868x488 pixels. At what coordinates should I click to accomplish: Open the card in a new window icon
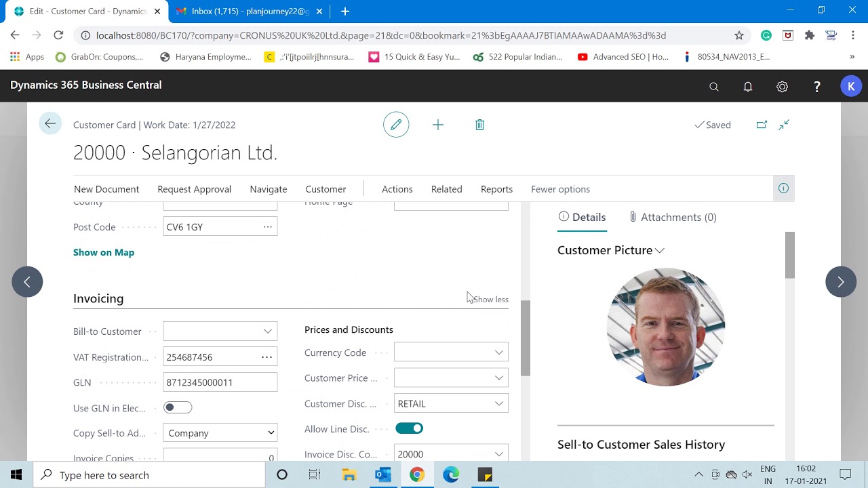tap(762, 125)
